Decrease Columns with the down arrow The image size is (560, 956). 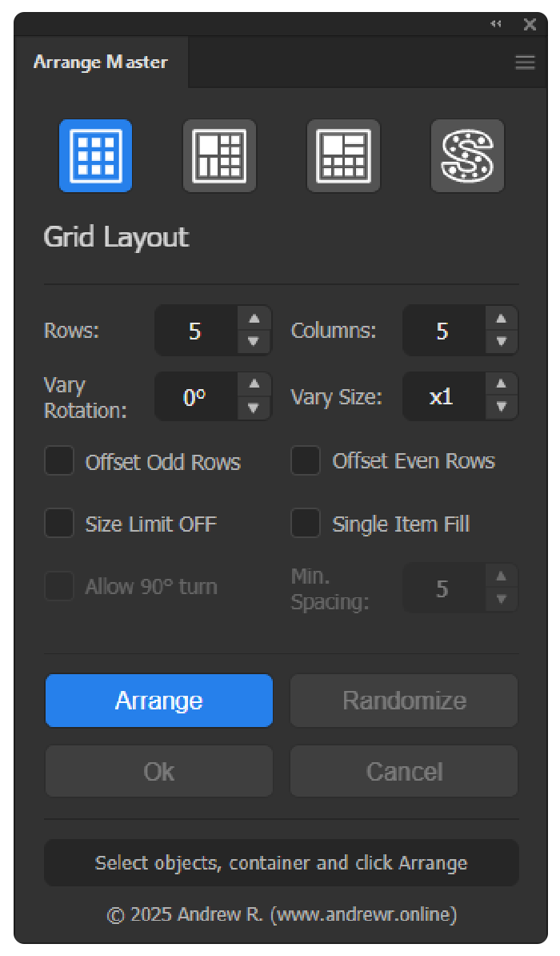click(x=501, y=342)
